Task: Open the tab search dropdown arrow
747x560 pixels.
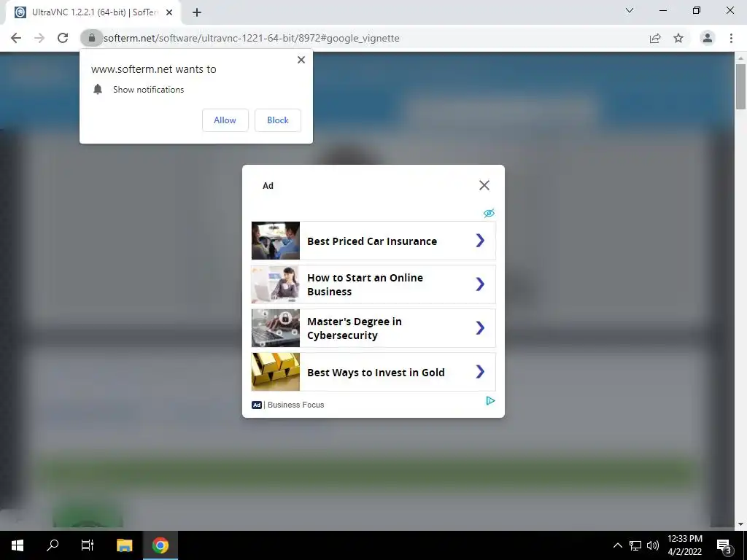Action: coord(630,10)
